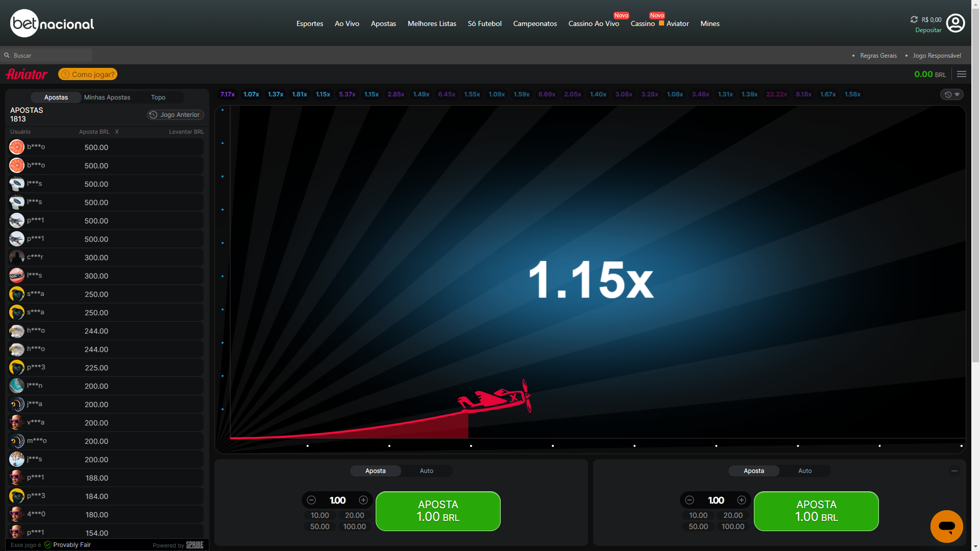Click the Provably Fair label
980x551 pixels.
(72, 545)
